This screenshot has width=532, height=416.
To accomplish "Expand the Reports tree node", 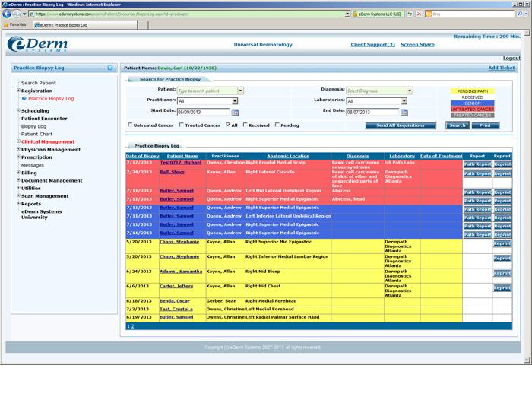I will (19, 203).
